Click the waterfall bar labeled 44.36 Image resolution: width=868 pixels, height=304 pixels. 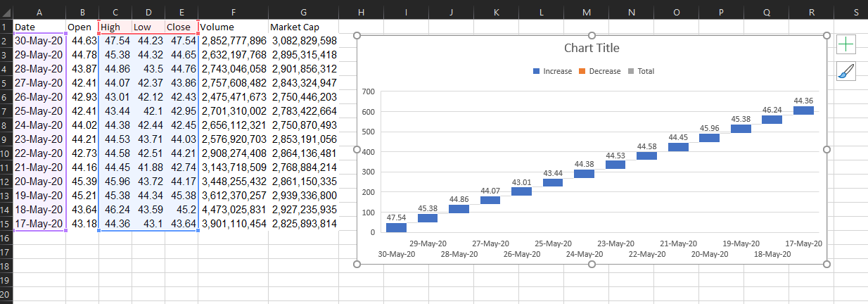tap(803, 110)
